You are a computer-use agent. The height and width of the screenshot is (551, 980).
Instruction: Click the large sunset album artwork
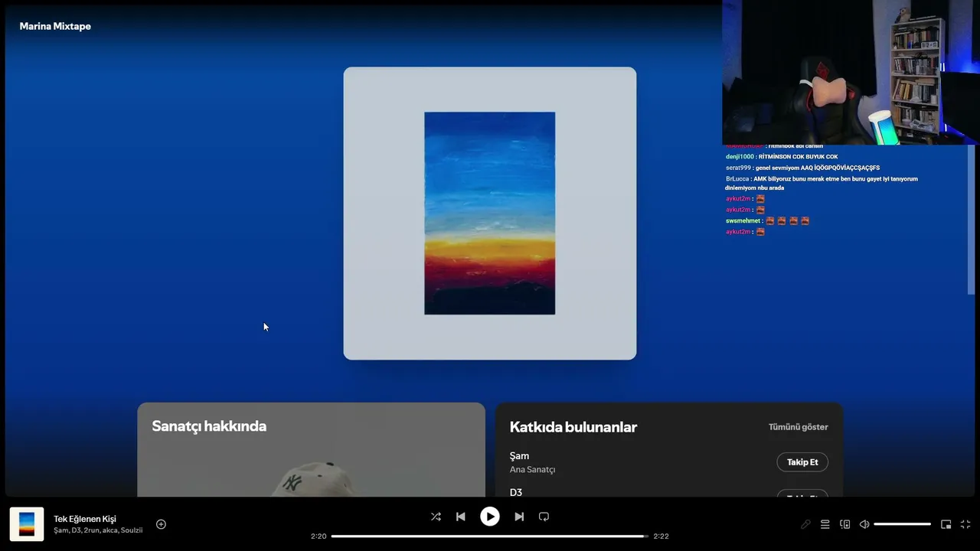coord(490,214)
